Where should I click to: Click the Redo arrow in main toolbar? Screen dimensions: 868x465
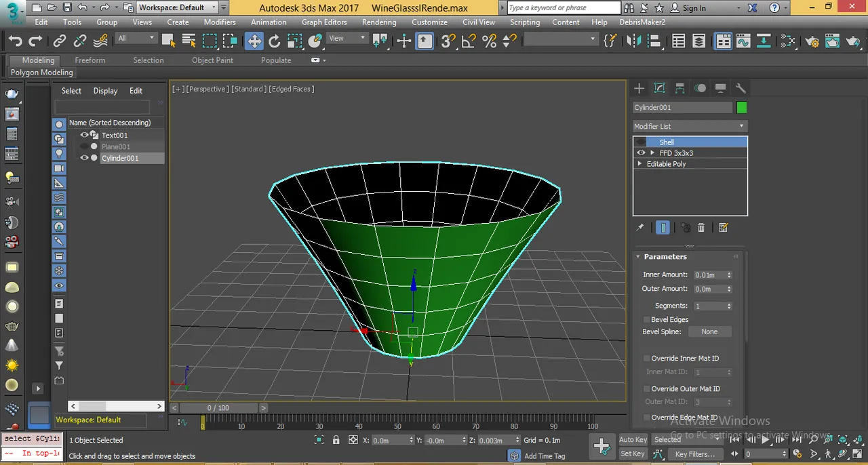[35, 41]
